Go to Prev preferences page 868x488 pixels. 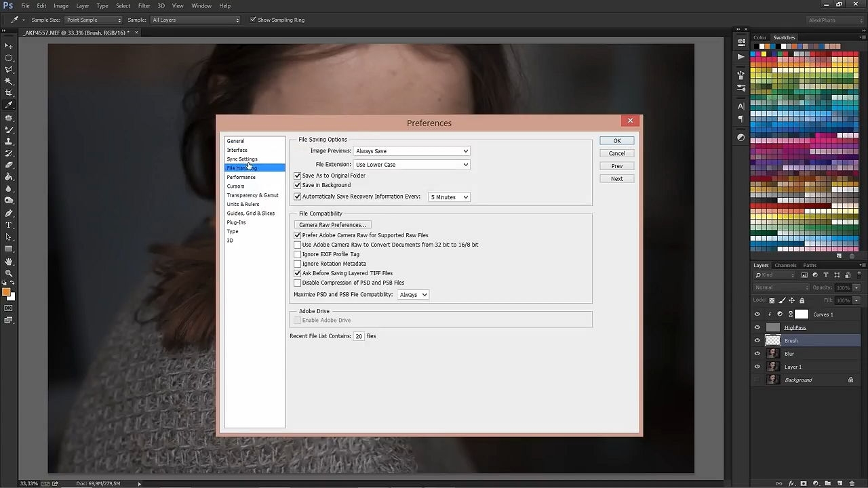pyautogui.click(x=617, y=166)
